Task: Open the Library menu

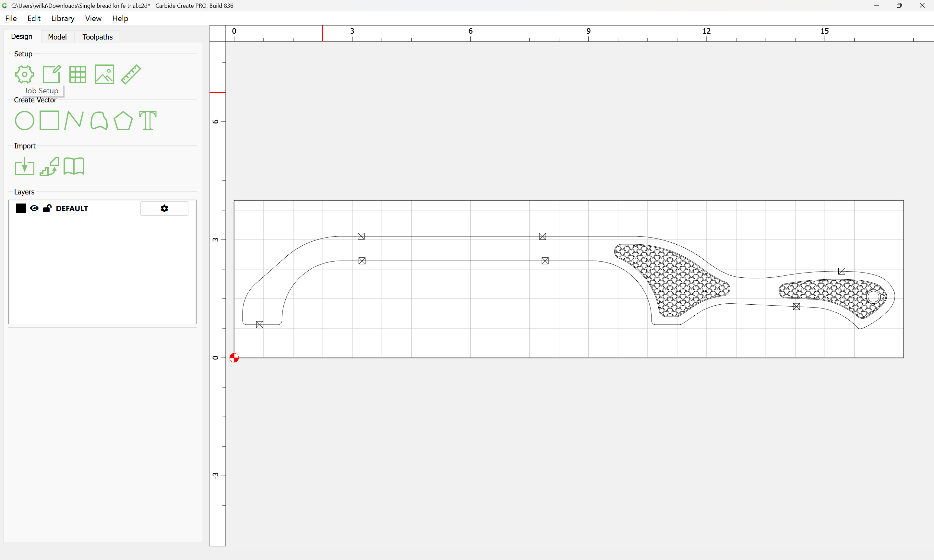Action: pos(63,18)
